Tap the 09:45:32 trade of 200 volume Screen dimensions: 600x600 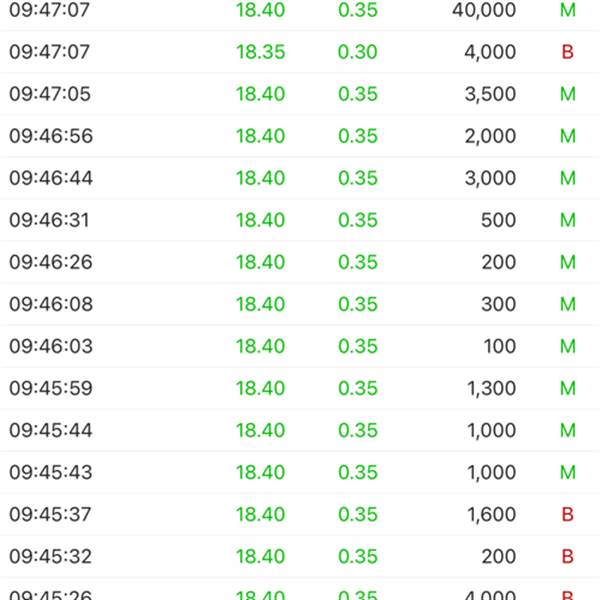click(300, 556)
